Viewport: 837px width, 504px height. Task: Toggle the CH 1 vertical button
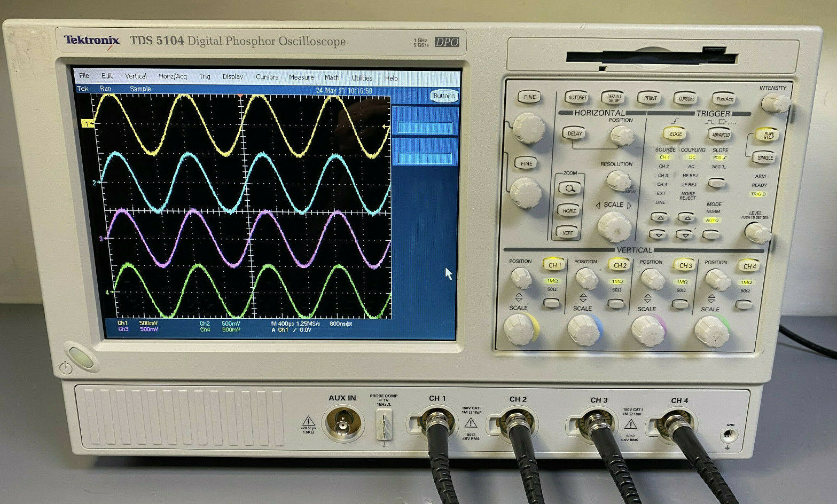coord(555,265)
